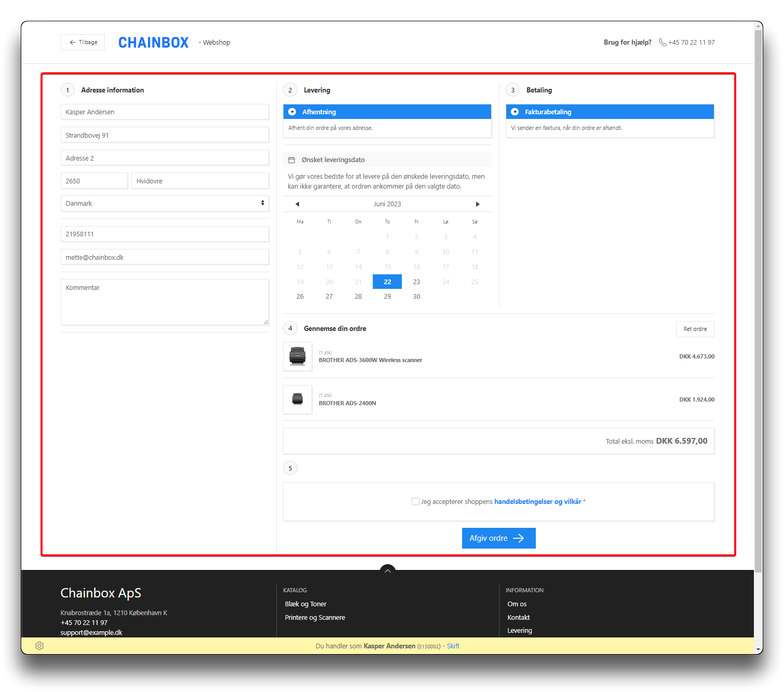The height and width of the screenshot is (692, 784).
Task: Select June 22 in the calendar
Action: pyautogui.click(x=387, y=282)
